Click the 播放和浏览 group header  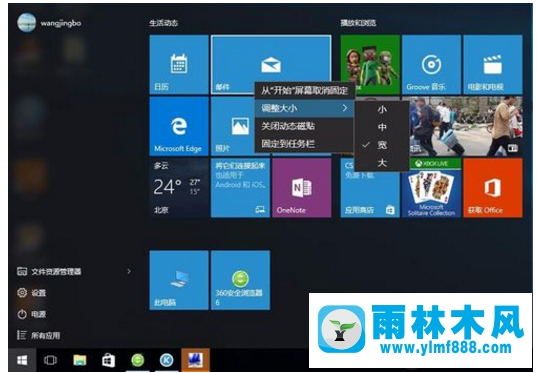pyautogui.click(x=358, y=23)
